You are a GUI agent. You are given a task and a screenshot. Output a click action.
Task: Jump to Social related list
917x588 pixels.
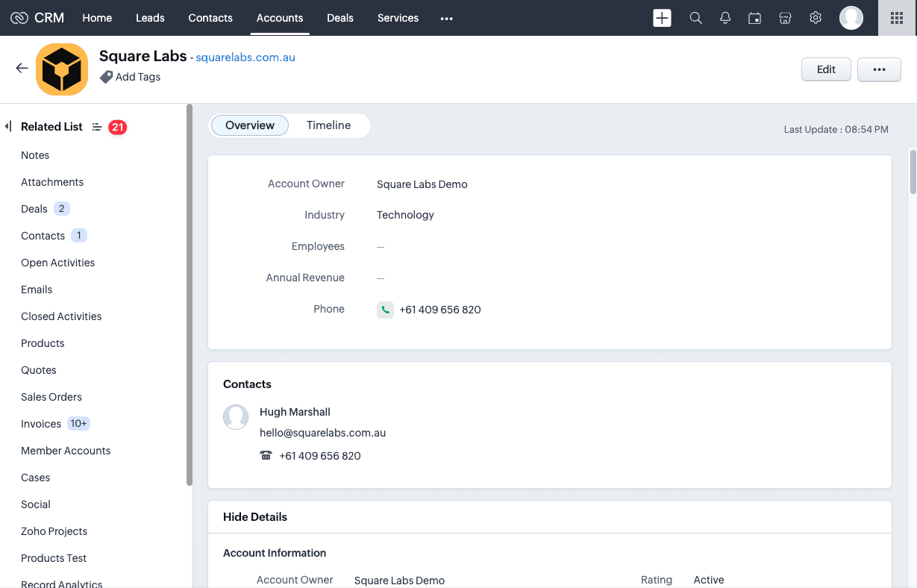(x=36, y=504)
